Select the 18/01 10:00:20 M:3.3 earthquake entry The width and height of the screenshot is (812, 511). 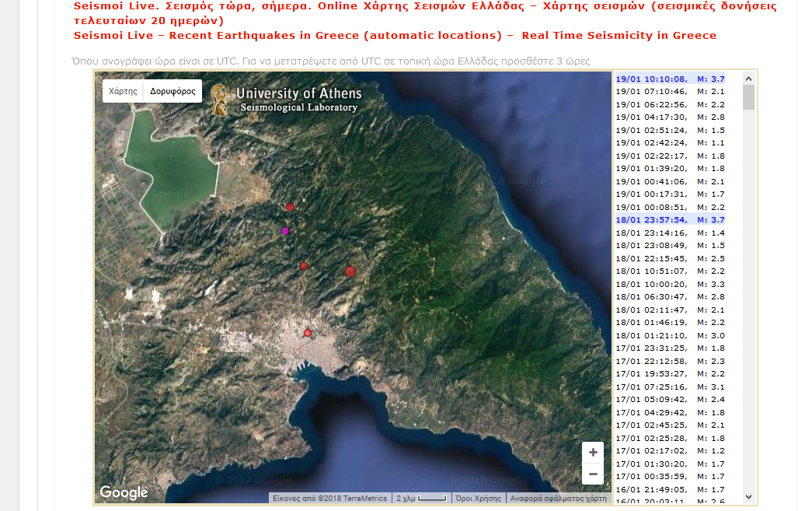671,284
